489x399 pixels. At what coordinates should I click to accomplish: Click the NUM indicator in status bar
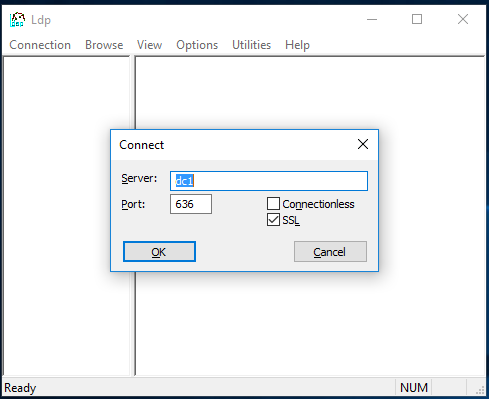pyautogui.click(x=414, y=388)
